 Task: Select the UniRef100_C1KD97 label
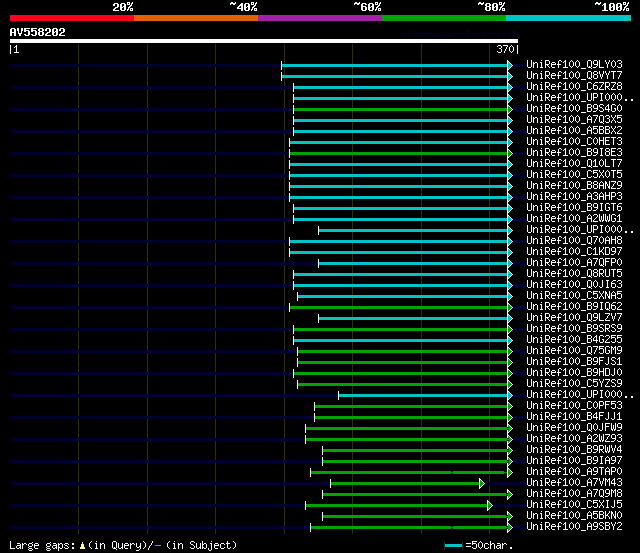[x=574, y=252]
